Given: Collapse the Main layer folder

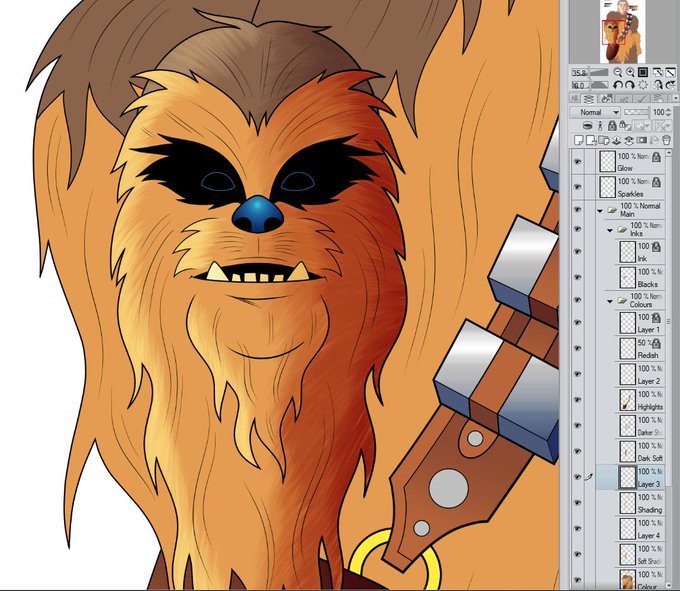Looking at the screenshot, I should pyautogui.click(x=600, y=211).
